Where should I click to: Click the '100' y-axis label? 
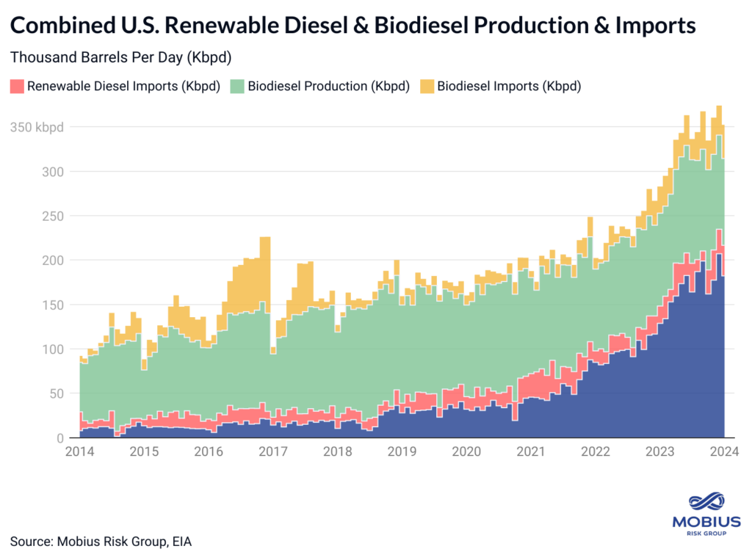[x=53, y=349]
